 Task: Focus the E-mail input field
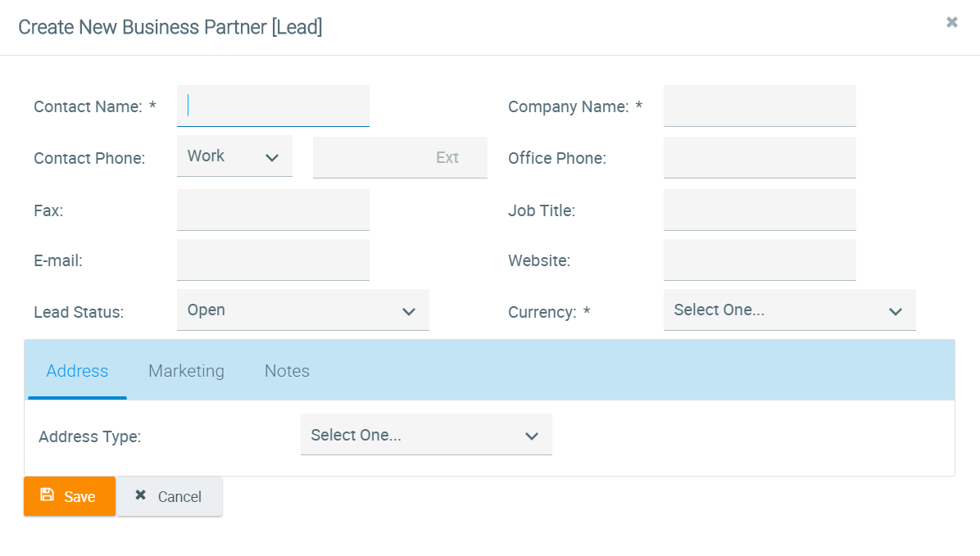point(273,260)
